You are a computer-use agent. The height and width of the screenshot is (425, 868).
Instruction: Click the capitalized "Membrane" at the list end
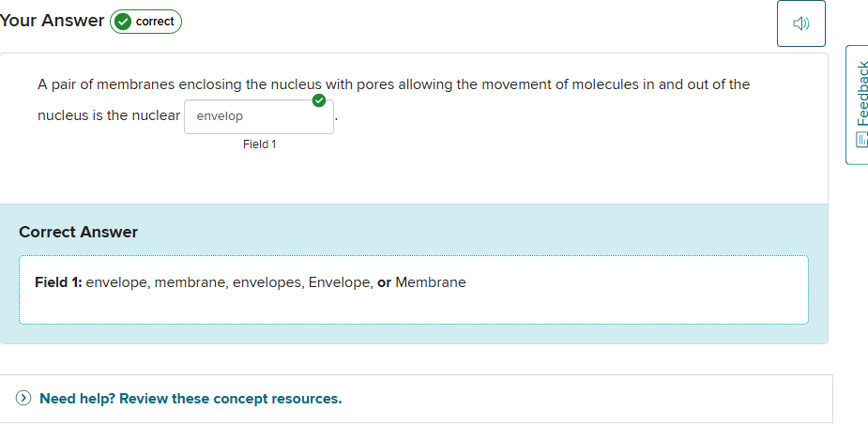(431, 282)
